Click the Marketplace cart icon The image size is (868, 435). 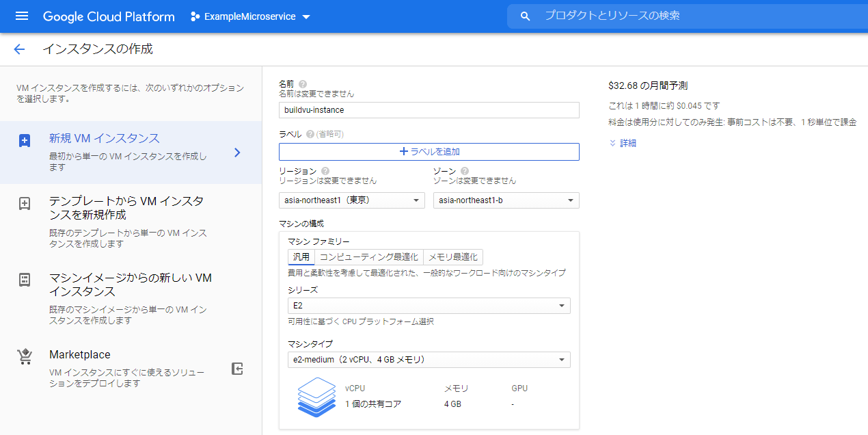[25, 356]
